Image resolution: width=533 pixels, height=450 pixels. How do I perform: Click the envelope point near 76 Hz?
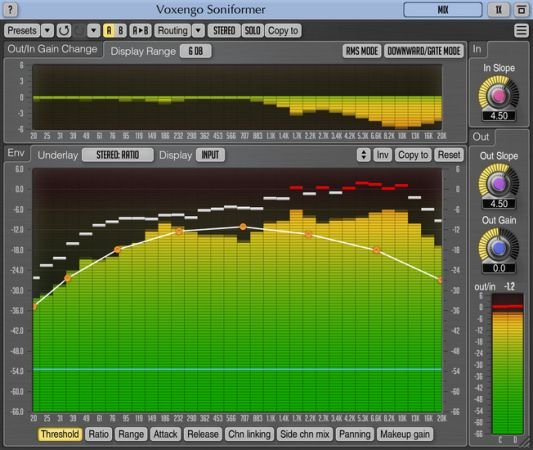117,250
